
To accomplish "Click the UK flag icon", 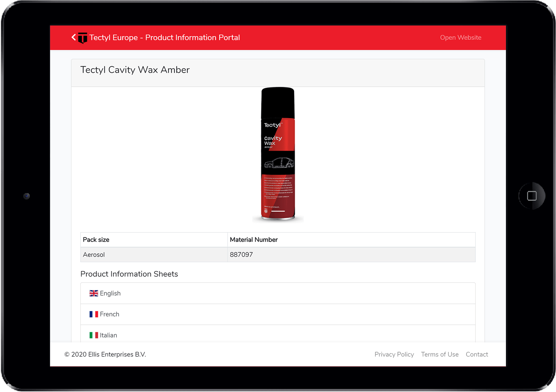I will (x=94, y=293).
